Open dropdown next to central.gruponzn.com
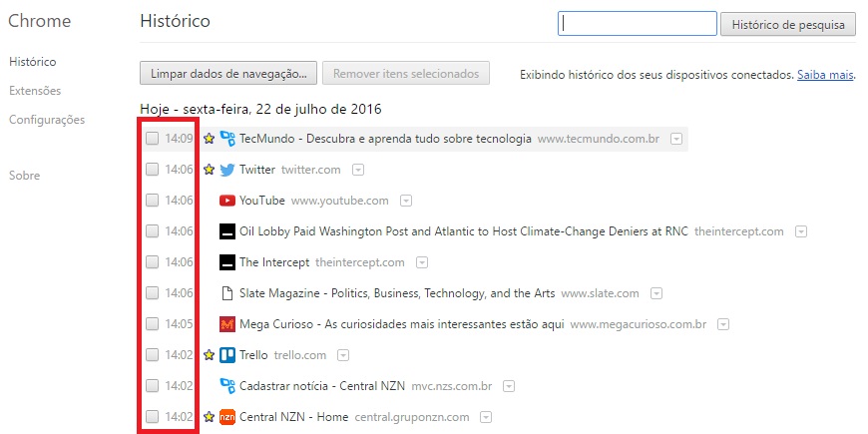Screen dimensions: 868x434 click(486, 417)
